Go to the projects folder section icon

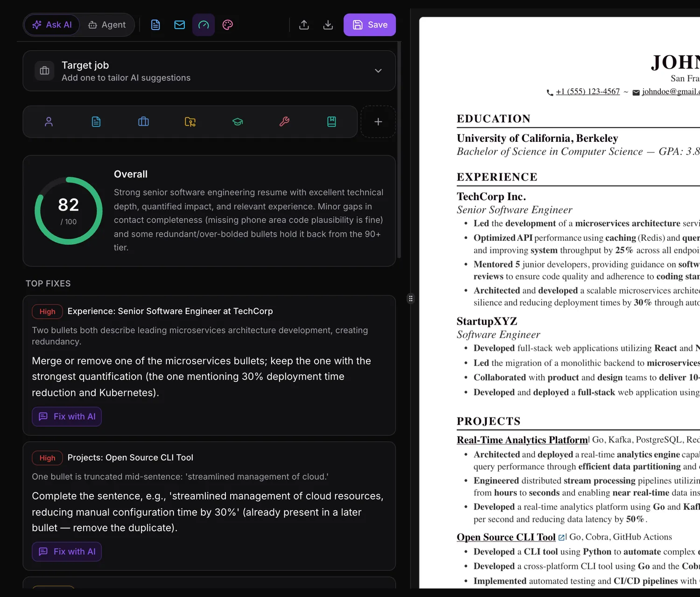pos(190,122)
